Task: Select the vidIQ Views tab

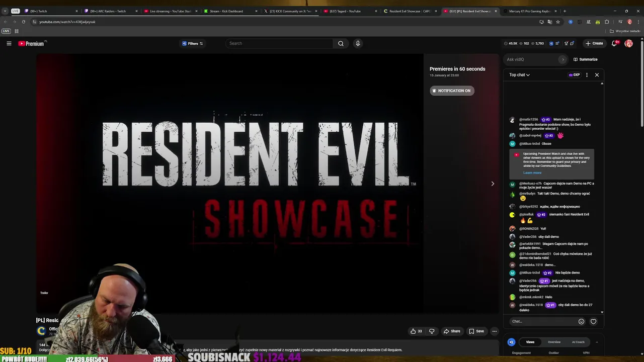Action: tap(530, 342)
